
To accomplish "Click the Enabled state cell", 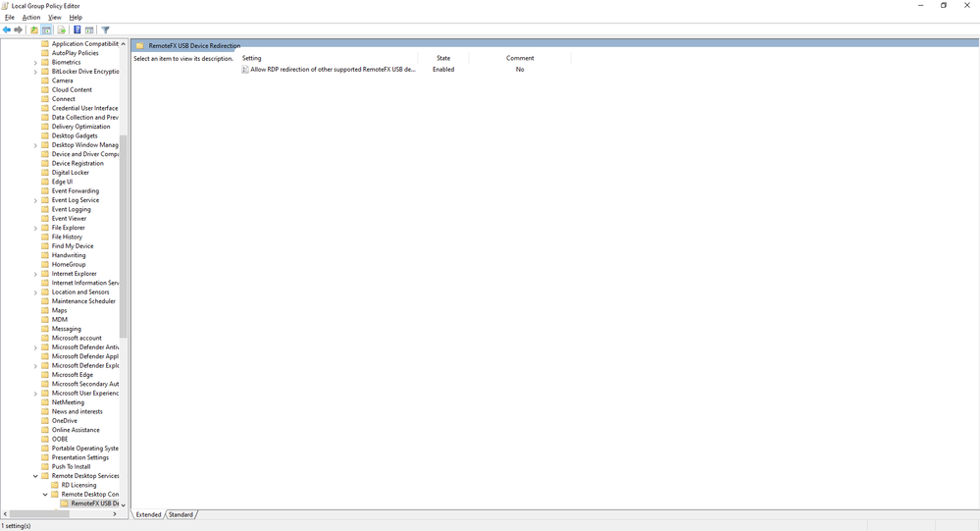I will (443, 70).
